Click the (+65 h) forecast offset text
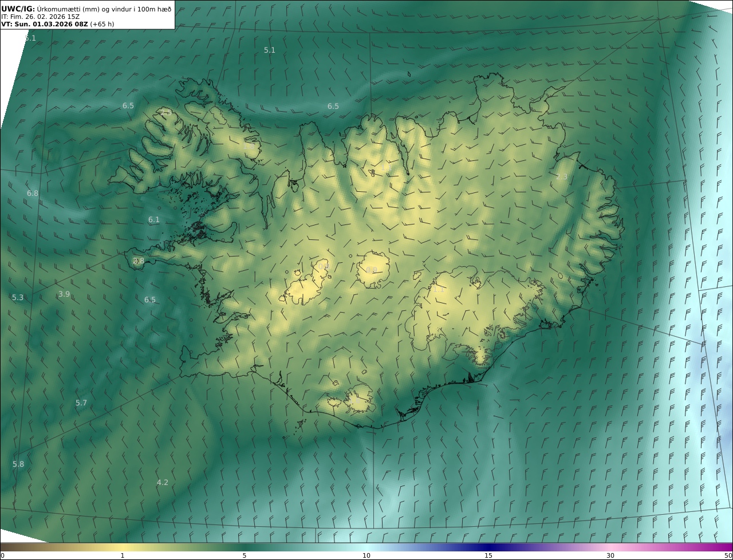733x560 pixels. coord(101,24)
